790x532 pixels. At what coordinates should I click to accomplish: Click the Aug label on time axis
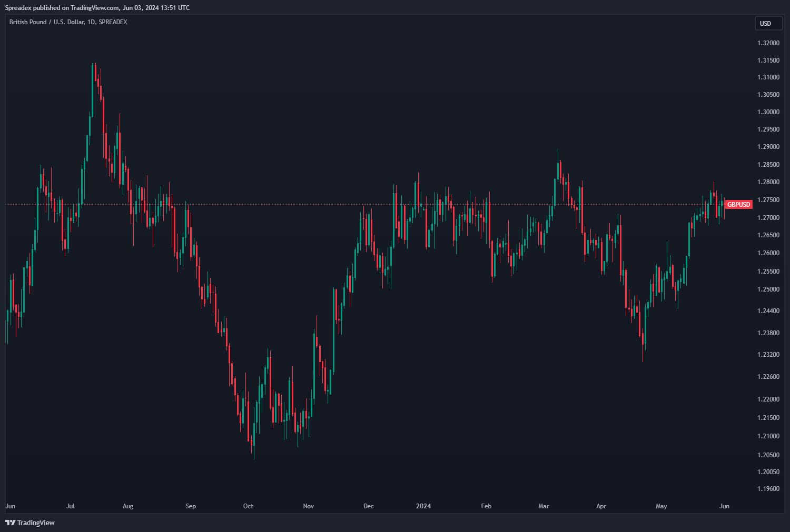[128, 506]
